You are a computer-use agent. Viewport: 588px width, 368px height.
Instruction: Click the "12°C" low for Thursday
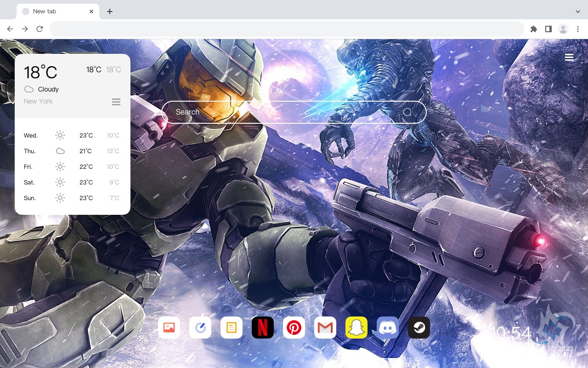(113, 151)
